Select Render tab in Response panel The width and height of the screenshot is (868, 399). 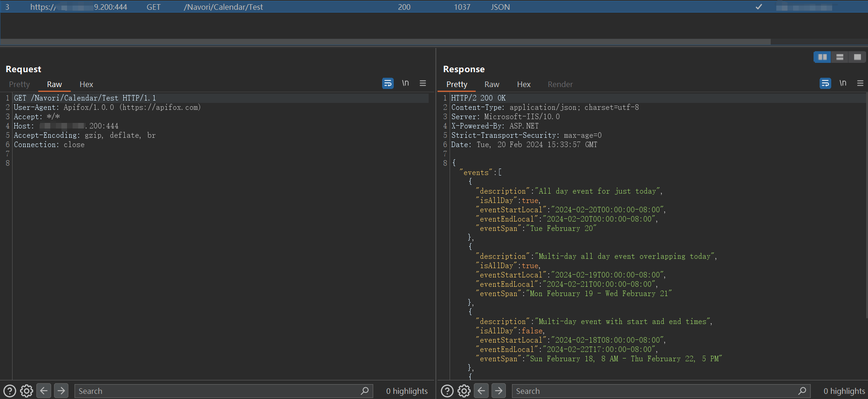click(560, 84)
